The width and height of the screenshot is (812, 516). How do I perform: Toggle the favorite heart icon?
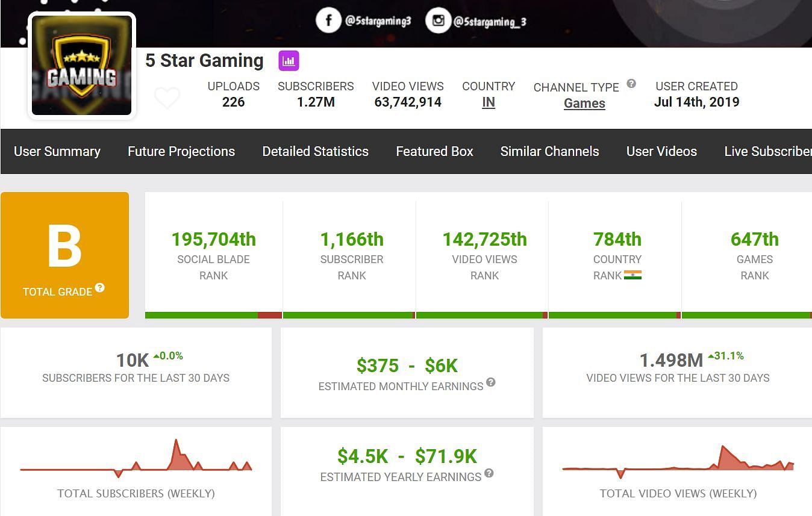click(167, 98)
